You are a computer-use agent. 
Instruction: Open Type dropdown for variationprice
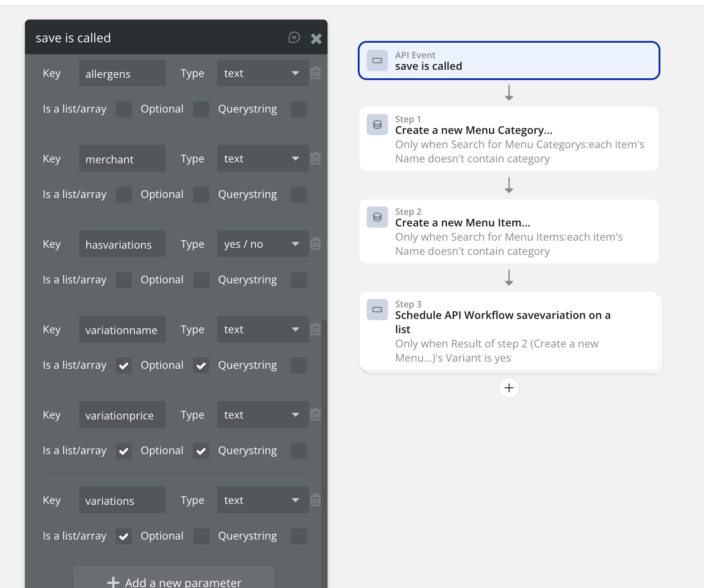coord(263,415)
